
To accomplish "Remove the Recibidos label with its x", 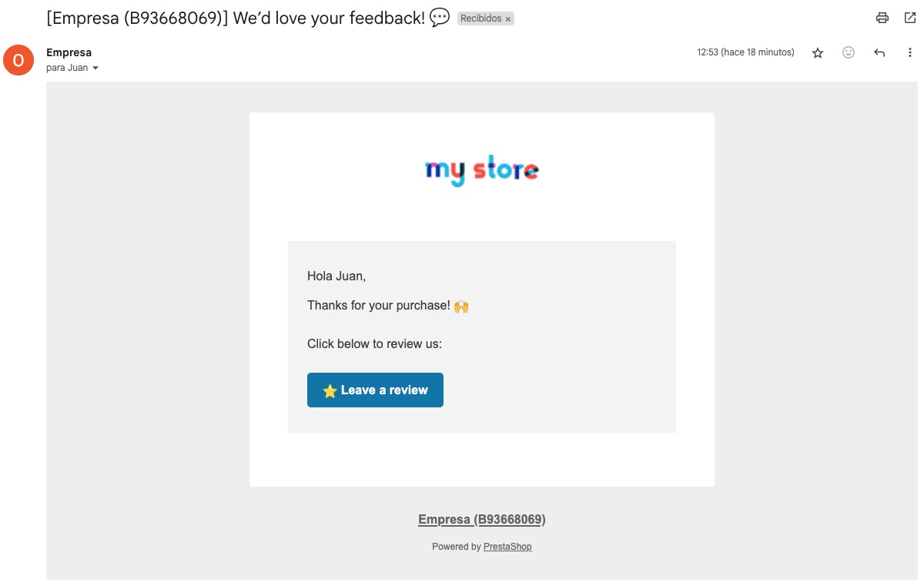I will click(508, 18).
